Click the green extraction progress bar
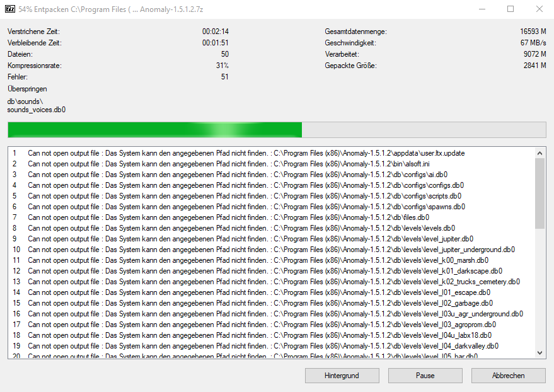 point(277,130)
